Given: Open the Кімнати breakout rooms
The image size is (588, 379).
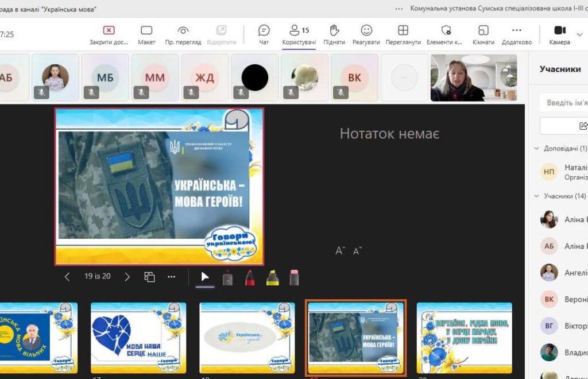Looking at the screenshot, I should pyautogui.click(x=483, y=34).
